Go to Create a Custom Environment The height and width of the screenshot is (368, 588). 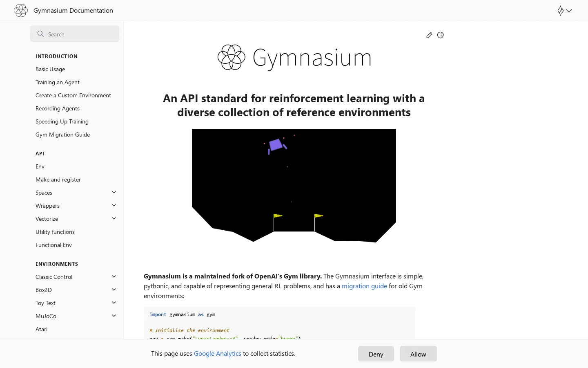coord(73,95)
